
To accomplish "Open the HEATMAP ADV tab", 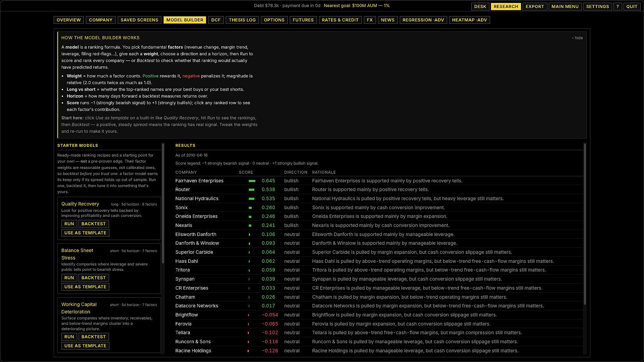I will click(x=470, y=20).
